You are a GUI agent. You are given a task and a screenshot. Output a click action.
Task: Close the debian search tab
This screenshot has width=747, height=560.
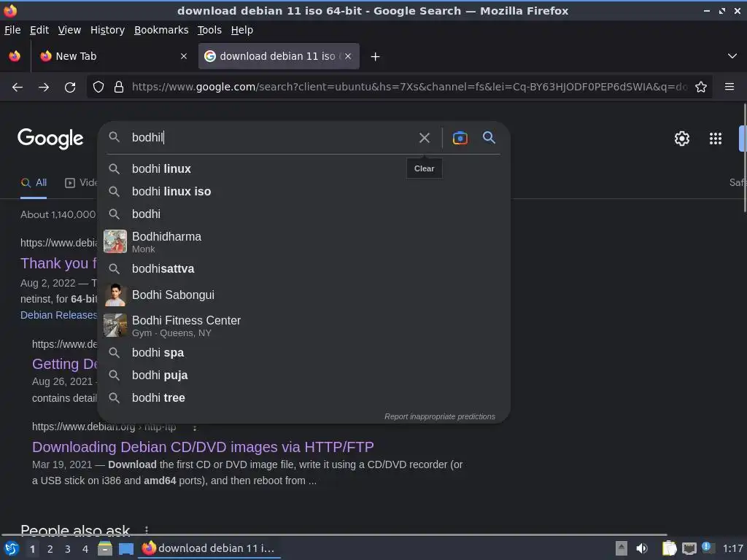(348, 56)
